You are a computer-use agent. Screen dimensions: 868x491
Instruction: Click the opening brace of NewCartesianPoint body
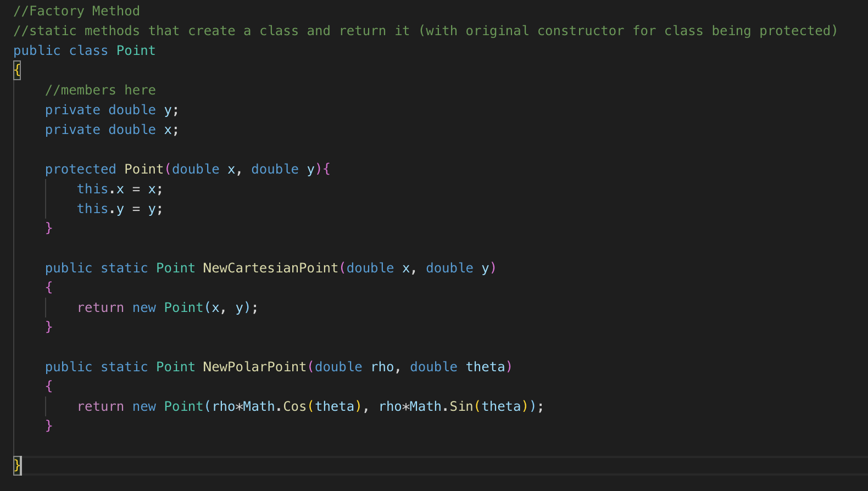pyautogui.click(x=49, y=288)
